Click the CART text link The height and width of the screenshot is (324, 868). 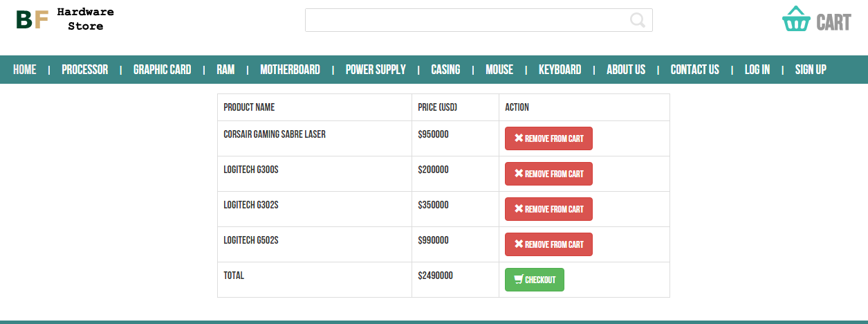(833, 22)
